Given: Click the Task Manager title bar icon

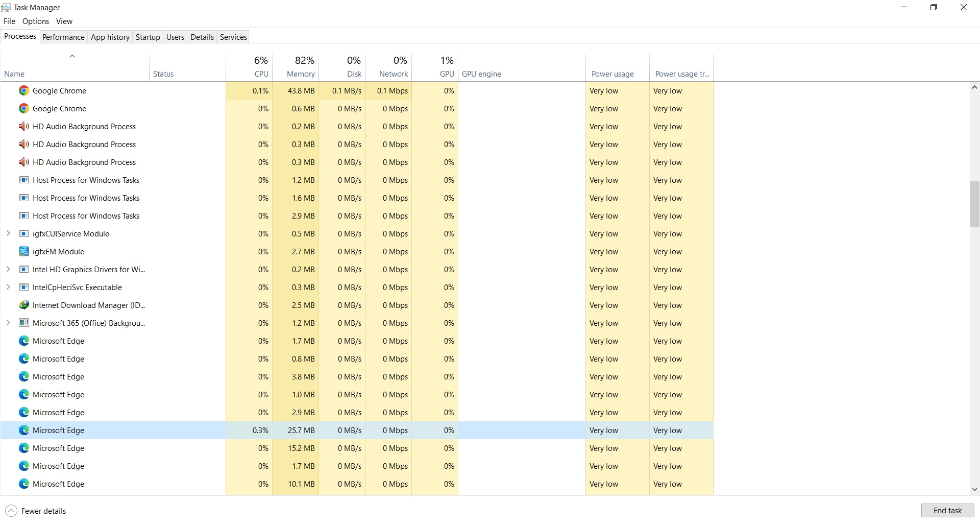Looking at the screenshot, I should (6, 7).
